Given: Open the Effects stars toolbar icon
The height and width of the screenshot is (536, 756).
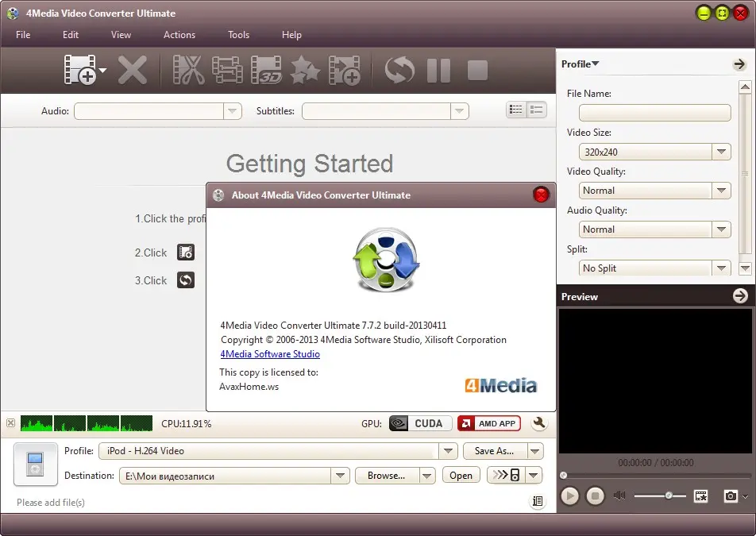Looking at the screenshot, I should (x=305, y=71).
